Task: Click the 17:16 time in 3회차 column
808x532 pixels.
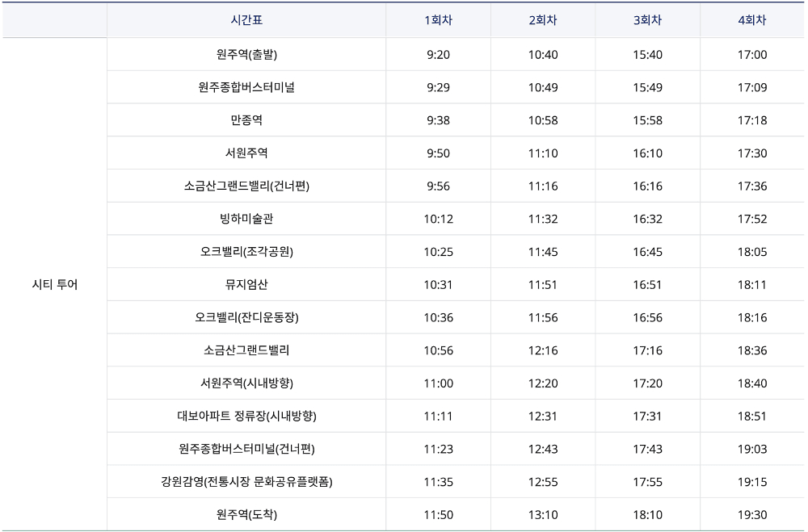Action: (x=647, y=350)
